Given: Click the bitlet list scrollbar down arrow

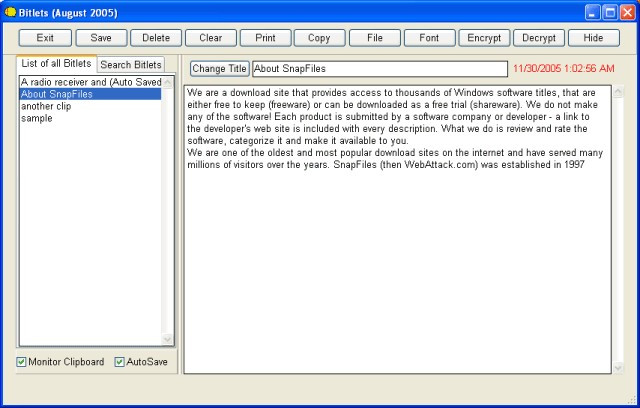Looking at the screenshot, I should [168, 339].
